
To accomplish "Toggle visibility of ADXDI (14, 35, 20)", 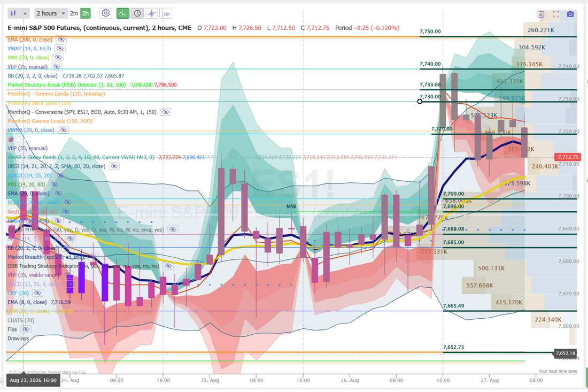I will (x=60, y=175).
